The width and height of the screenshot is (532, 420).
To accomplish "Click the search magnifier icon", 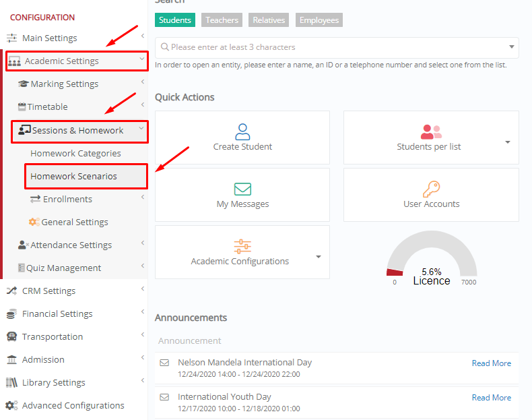I will point(164,47).
